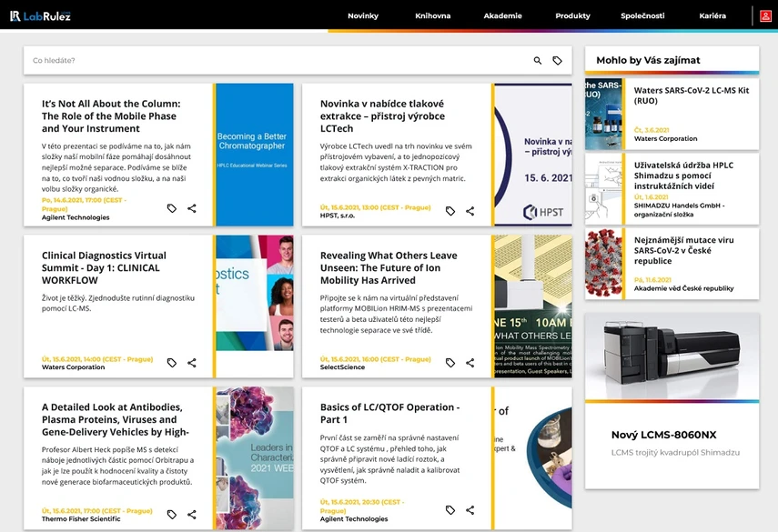Open the Akademie menu

[x=502, y=15]
